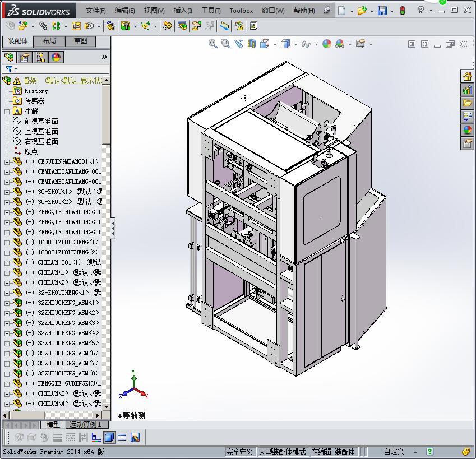Expand the 32ZHOUCHENG_ASM<8> node
The height and width of the screenshot is (459, 476).
[7, 374]
